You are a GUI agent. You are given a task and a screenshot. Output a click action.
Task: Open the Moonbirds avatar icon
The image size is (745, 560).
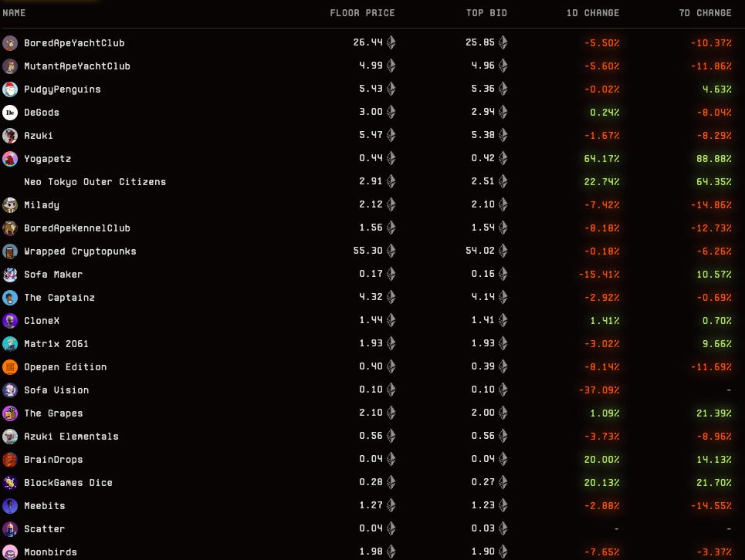tap(10, 552)
